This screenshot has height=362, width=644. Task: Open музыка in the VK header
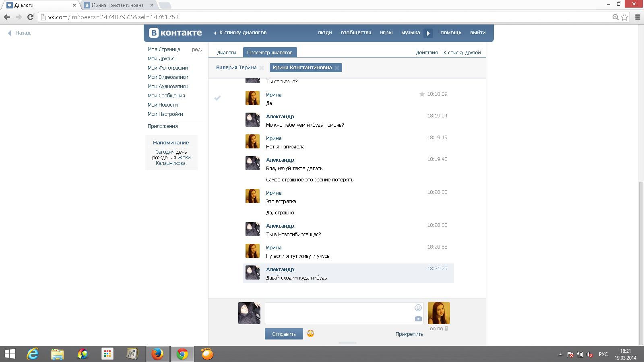[x=411, y=33]
